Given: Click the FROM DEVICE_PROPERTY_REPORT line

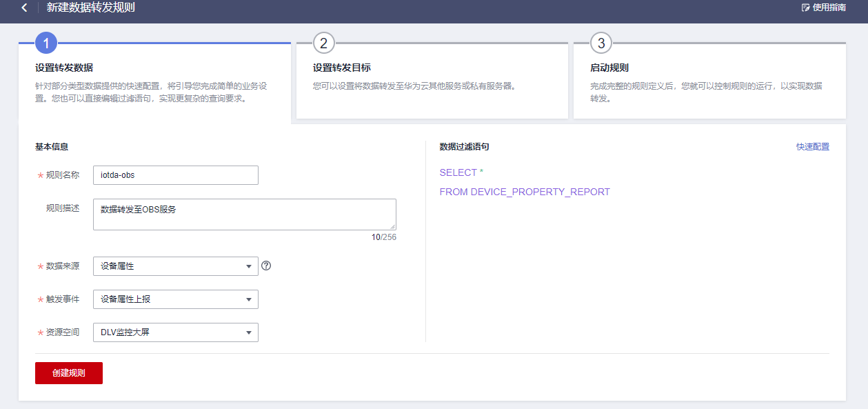Looking at the screenshot, I should (x=524, y=192).
